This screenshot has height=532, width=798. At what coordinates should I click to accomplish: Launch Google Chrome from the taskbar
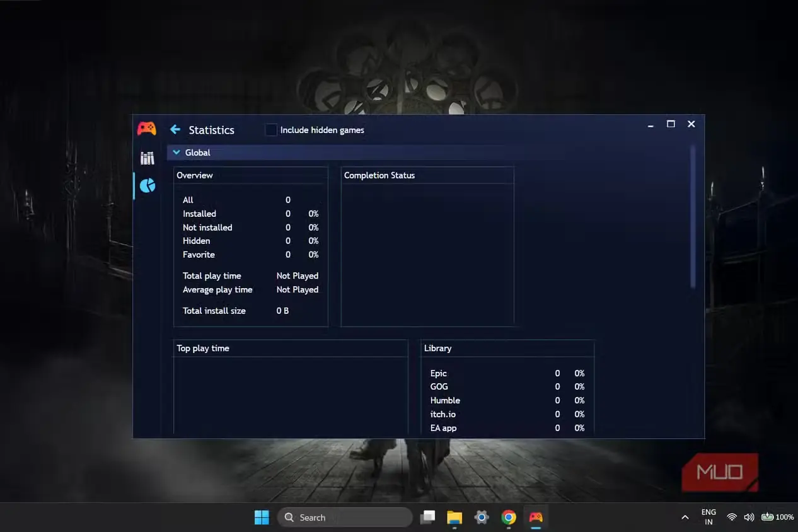(509, 518)
